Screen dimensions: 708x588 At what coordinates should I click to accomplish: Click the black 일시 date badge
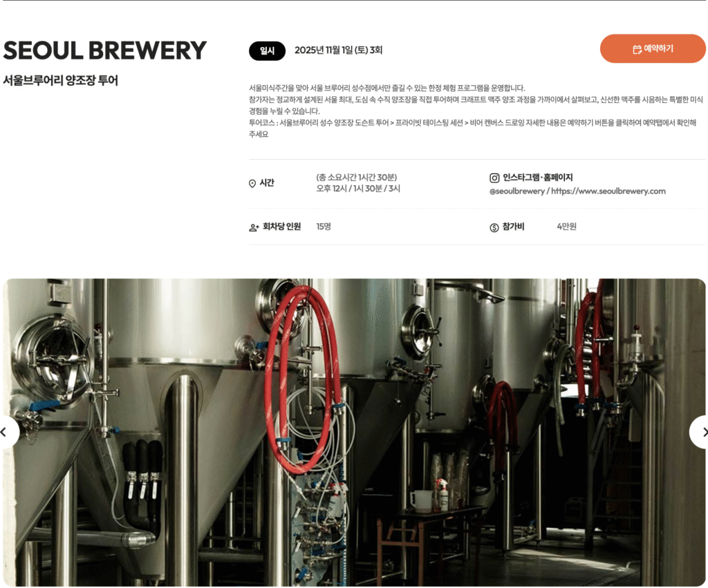(267, 50)
